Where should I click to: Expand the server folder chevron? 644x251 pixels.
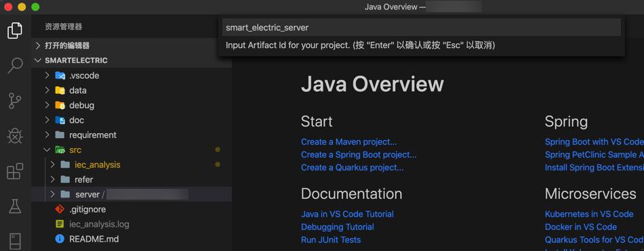pos(52,194)
